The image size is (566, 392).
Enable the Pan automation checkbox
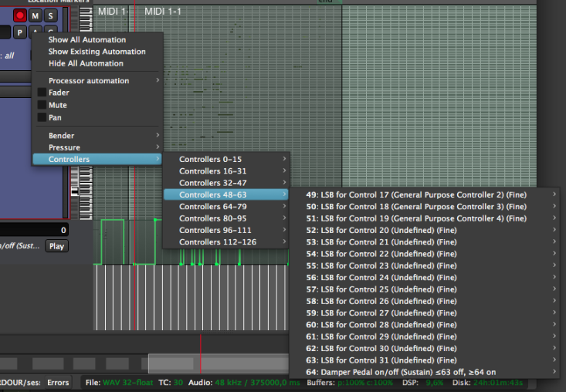coord(42,117)
